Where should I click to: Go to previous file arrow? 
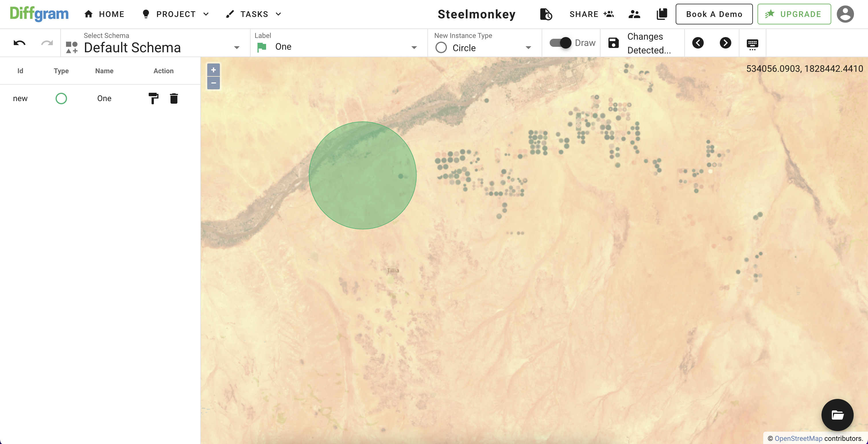(x=698, y=43)
